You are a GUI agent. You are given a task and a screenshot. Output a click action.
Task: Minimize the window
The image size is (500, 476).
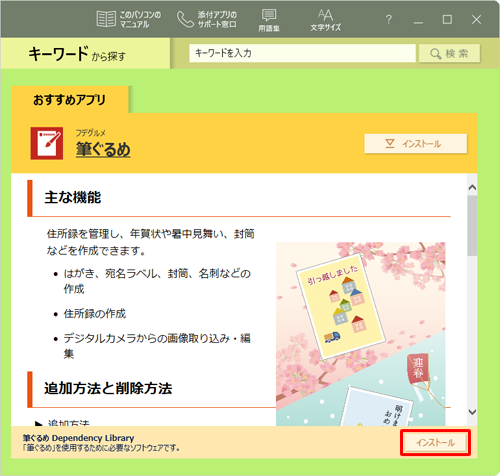tap(418, 22)
